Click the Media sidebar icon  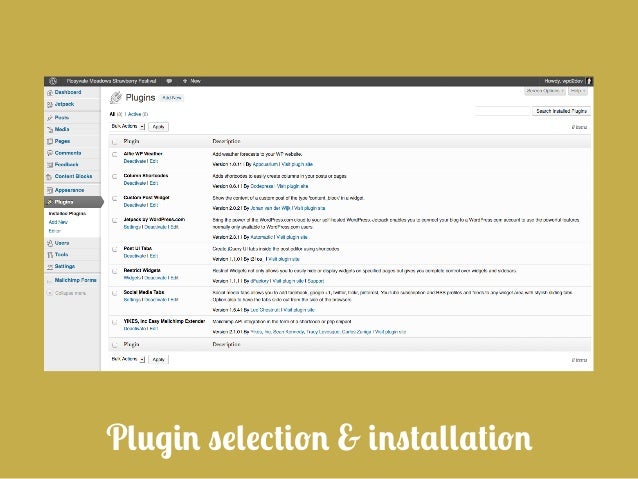tap(50, 129)
